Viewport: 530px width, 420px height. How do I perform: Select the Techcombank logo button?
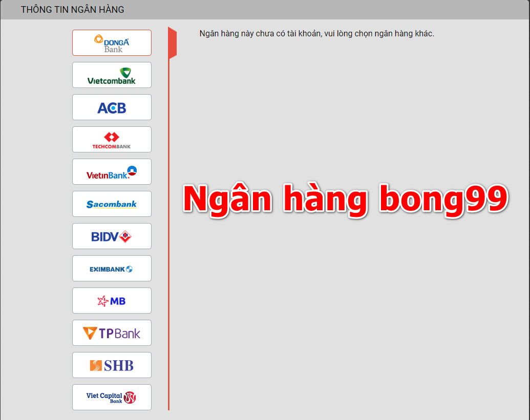tap(112, 140)
